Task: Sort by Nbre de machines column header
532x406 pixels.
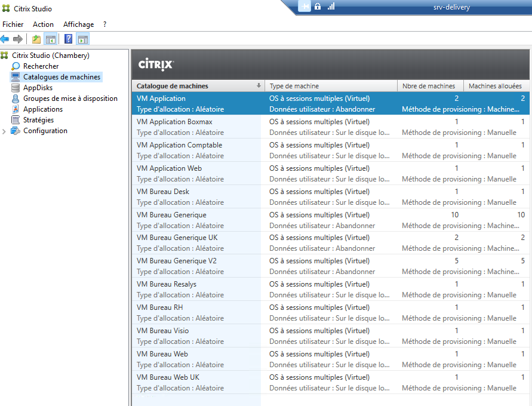Action: click(x=430, y=86)
